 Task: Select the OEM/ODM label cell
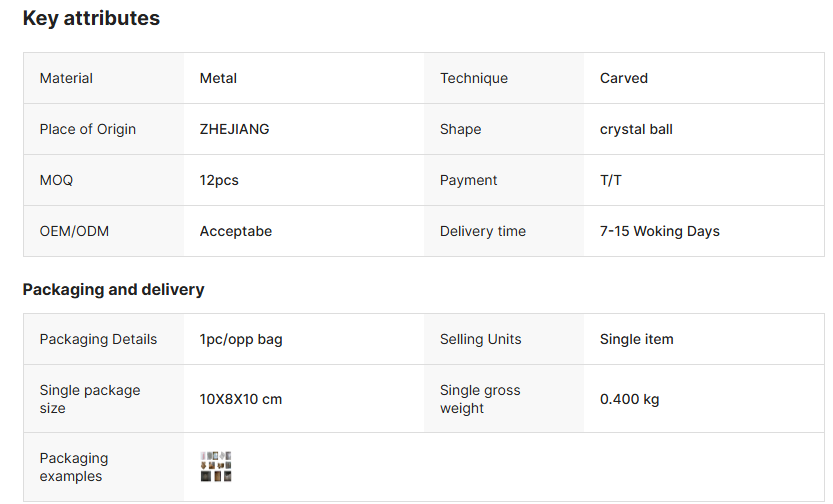pyautogui.click(x=74, y=231)
